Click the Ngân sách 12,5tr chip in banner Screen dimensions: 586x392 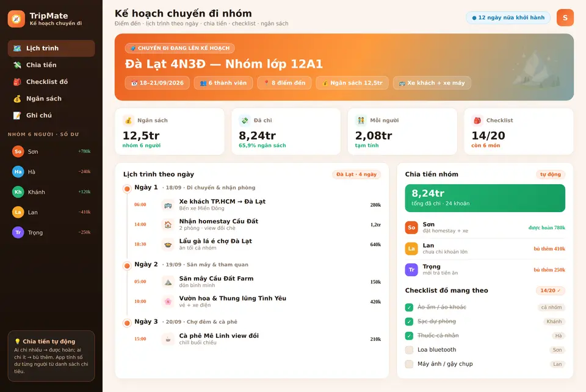352,83
